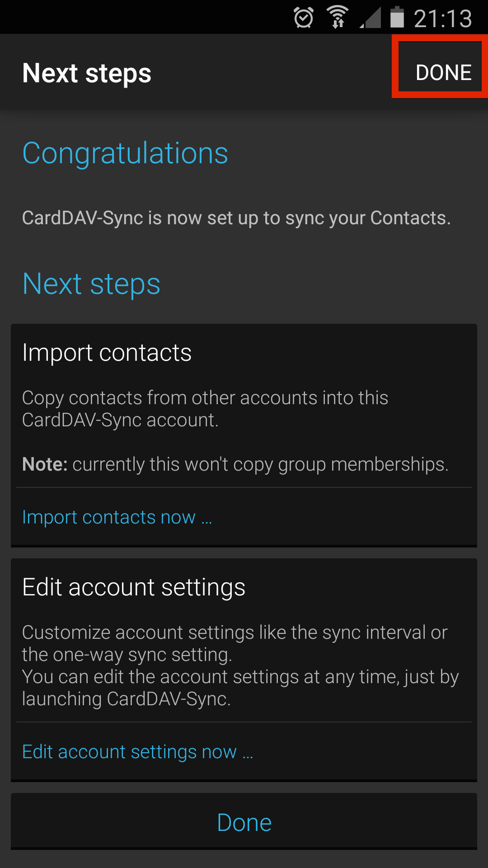The width and height of the screenshot is (488, 868).
Task: Tap the alarm clock status icon
Action: point(304,18)
